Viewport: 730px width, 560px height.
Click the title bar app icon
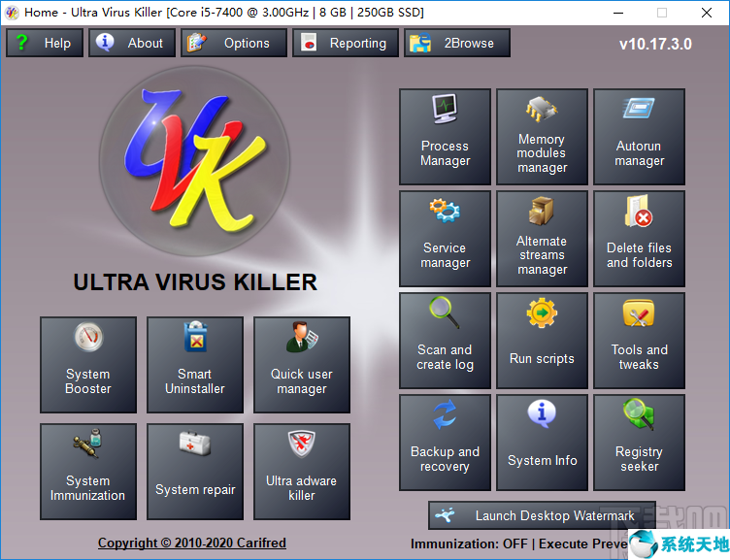(x=12, y=12)
